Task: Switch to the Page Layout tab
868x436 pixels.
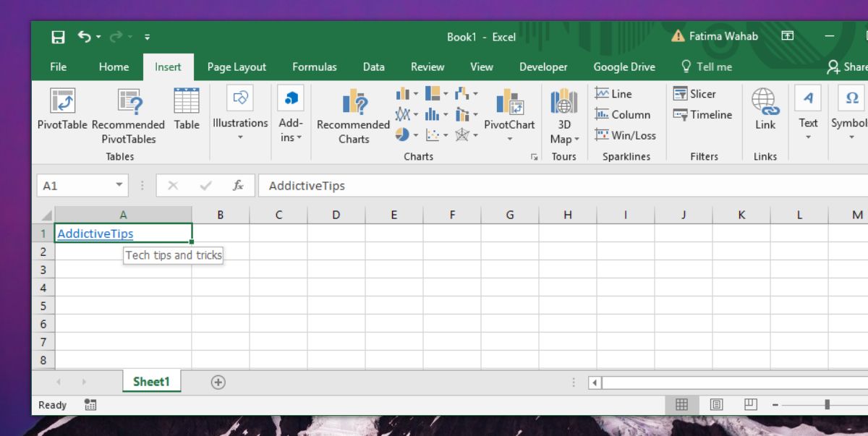Action: click(237, 67)
